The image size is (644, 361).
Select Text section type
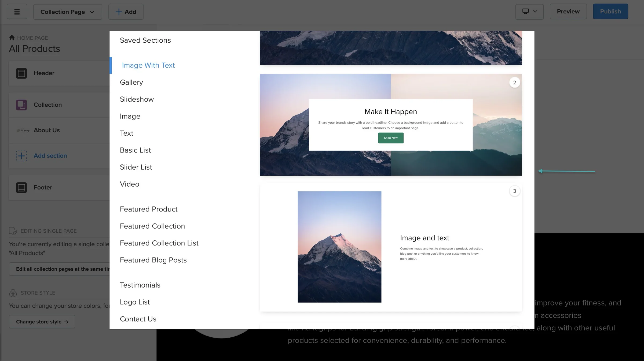[126, 133]
